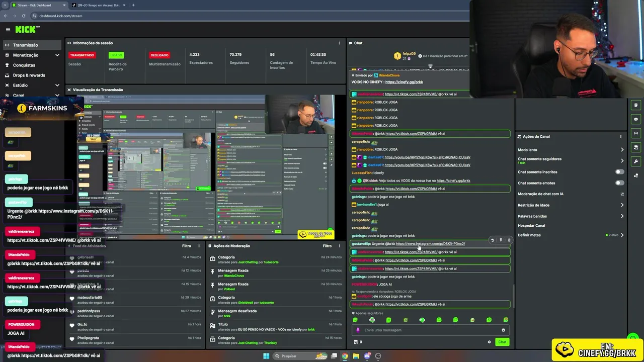The height and width of the screenshot is (362, 644).
Task: Open a new browser tab
Action: [133, 5]
